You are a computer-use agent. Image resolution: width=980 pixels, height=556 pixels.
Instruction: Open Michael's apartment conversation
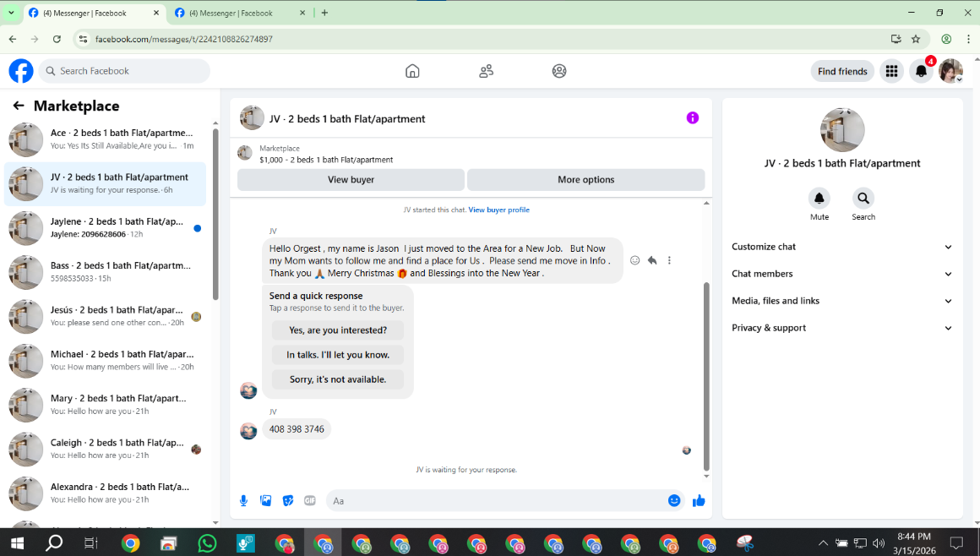[105, 361]
